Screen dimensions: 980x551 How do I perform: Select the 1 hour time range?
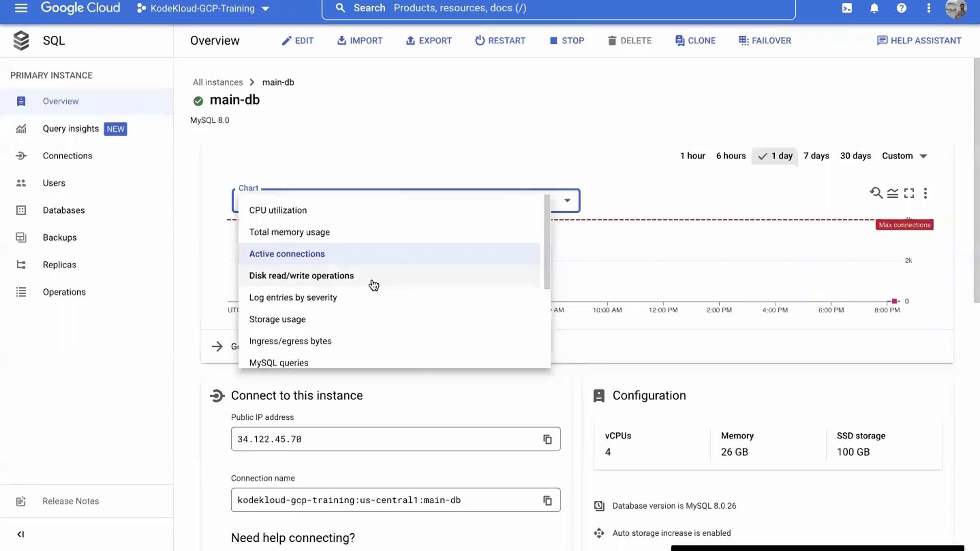point(693,156)
